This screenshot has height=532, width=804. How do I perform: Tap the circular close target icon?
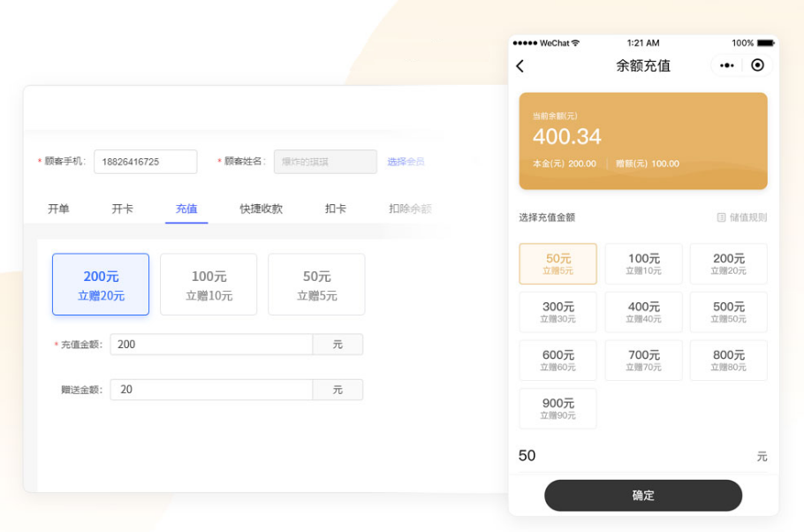[x=757, y=65]
